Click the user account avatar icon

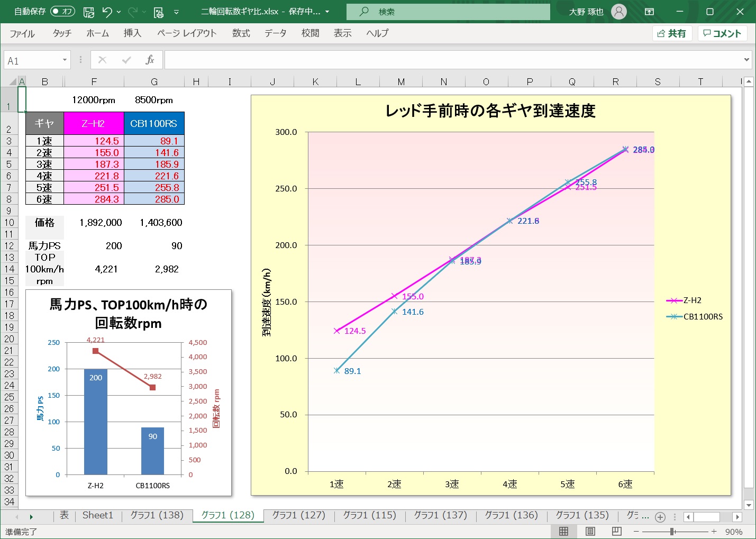(619, 12)
